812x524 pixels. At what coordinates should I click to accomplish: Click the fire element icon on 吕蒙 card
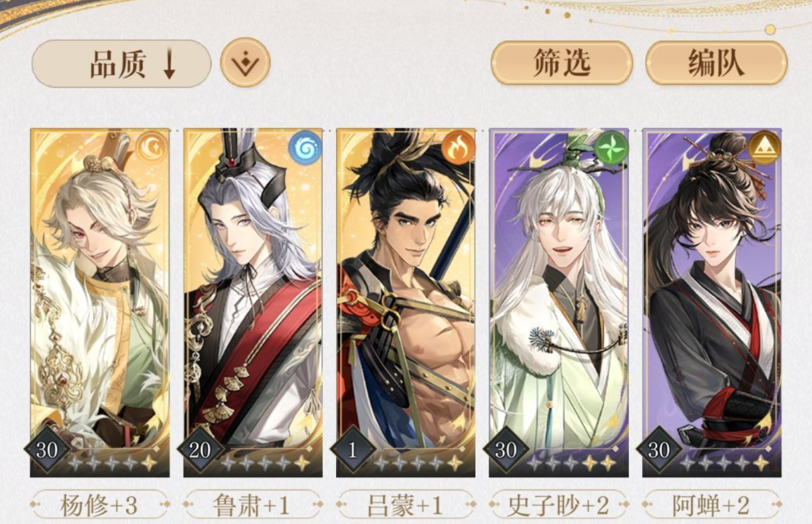(x=458, y=147)
